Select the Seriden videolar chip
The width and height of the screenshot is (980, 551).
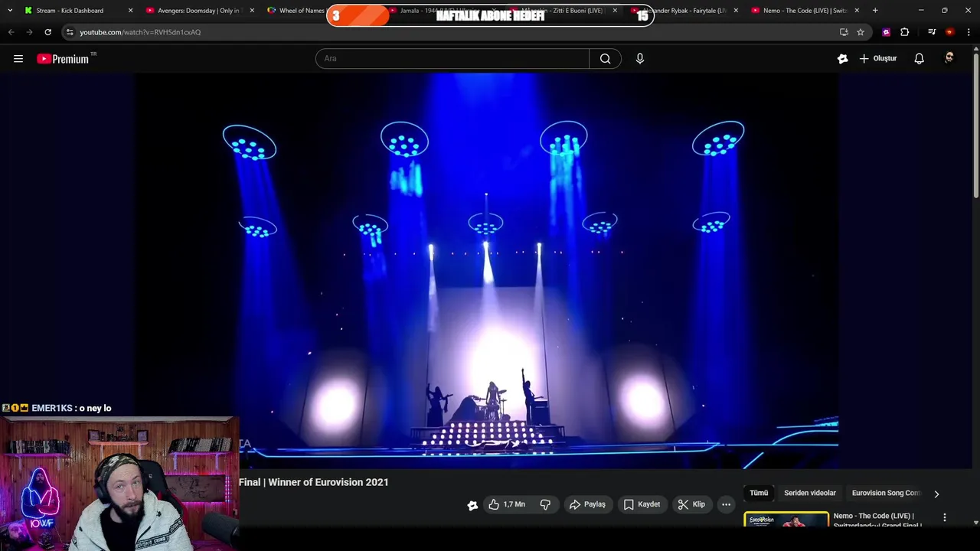810,493
